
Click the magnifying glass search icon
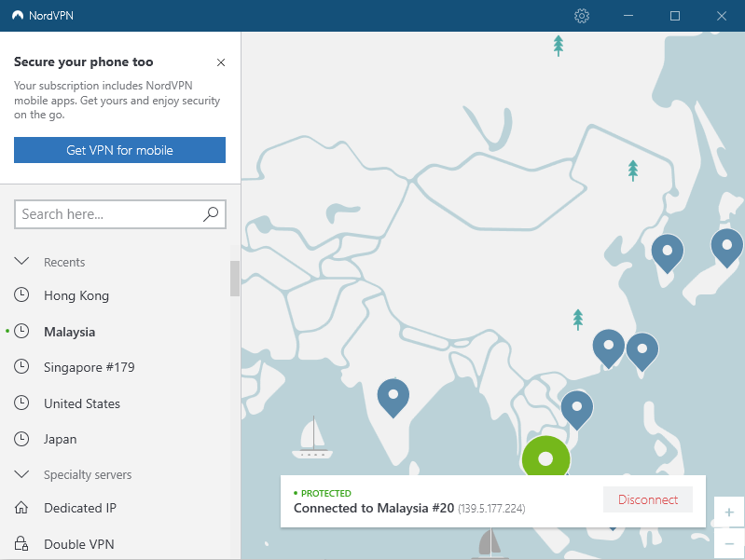(x=211, y=214)
